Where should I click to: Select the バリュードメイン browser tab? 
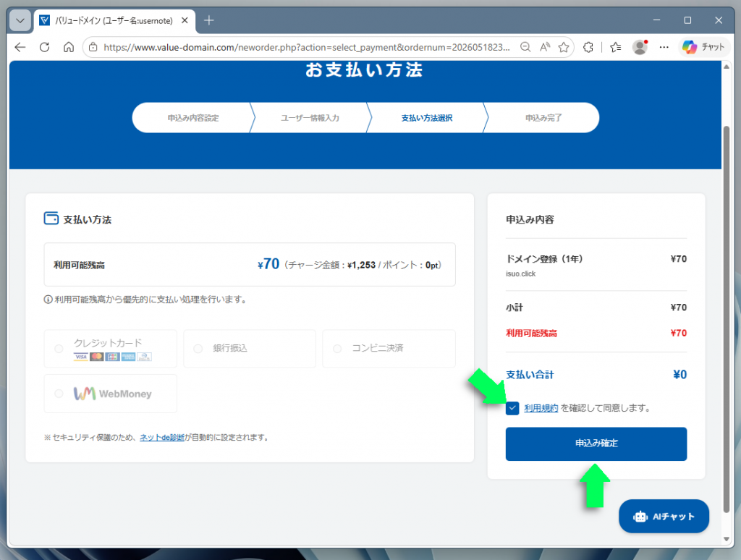click(114, 20)
